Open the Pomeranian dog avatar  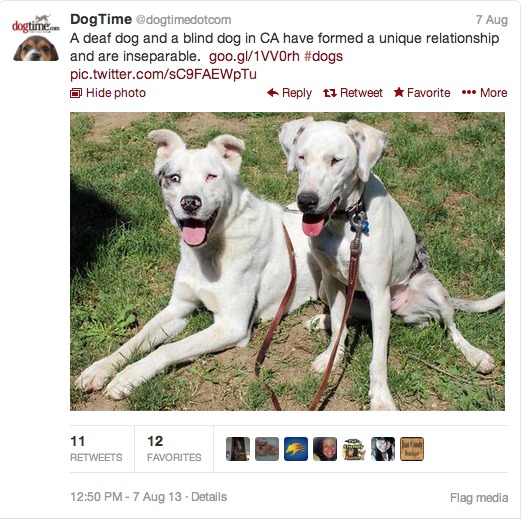coord(267,449)
